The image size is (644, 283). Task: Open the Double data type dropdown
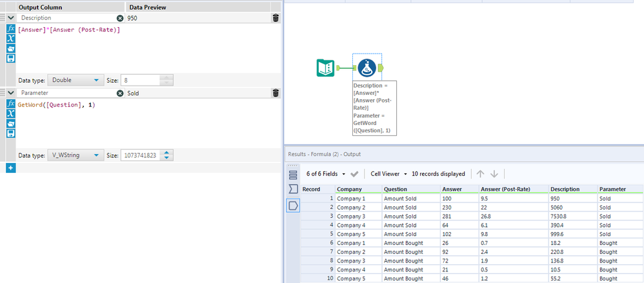(76, 81)
